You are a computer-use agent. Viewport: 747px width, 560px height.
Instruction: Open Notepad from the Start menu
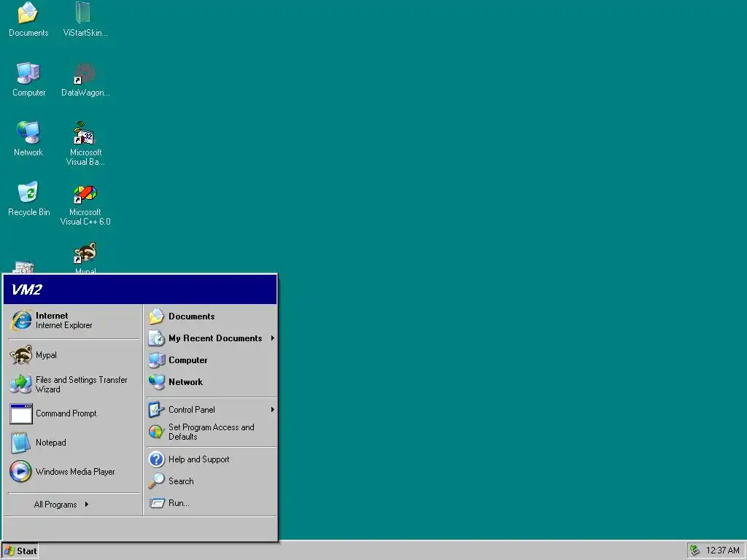tap(74, 443)
